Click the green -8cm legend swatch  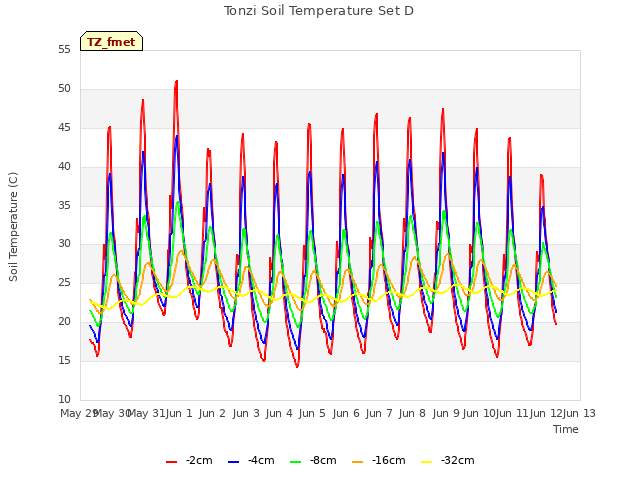pyautogui.click(x=296, y=462)
